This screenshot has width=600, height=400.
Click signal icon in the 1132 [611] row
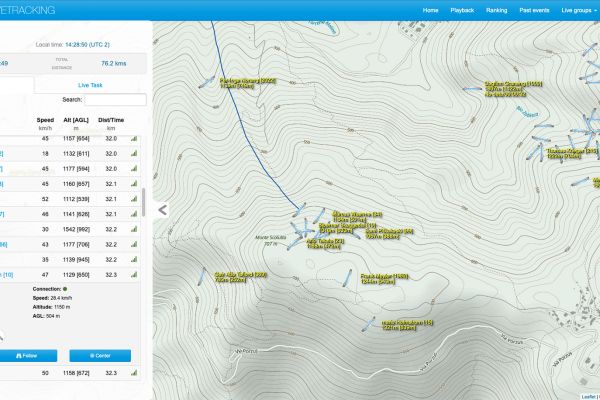click(x=134, y=153)
